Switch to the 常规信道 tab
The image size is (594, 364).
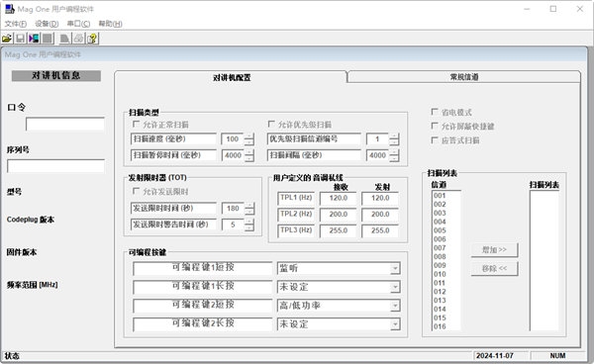pos(464,77)
